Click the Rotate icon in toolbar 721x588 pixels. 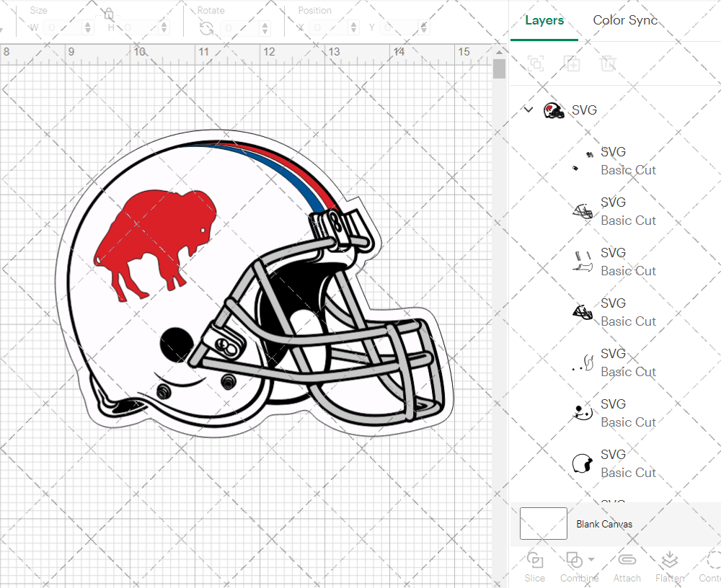(x=207, y=28)
